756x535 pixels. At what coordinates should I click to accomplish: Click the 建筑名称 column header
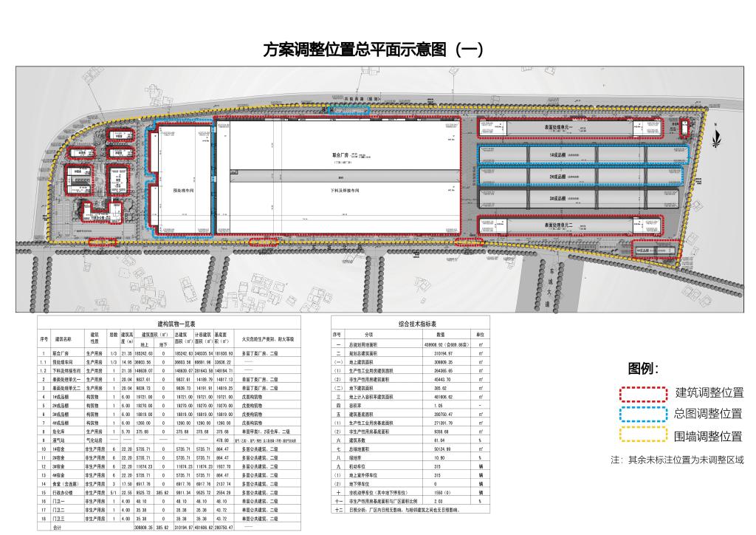(63, 340)
